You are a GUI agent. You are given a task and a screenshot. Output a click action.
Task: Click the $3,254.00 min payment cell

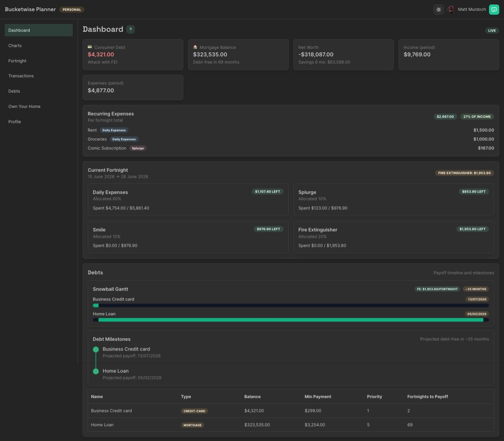pos(315,425)
